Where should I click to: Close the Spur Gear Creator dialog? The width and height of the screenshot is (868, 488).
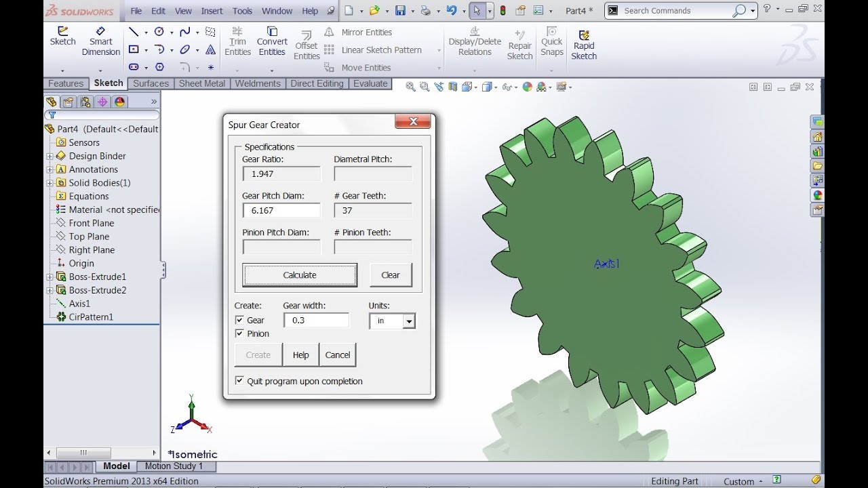coord(413,122)
